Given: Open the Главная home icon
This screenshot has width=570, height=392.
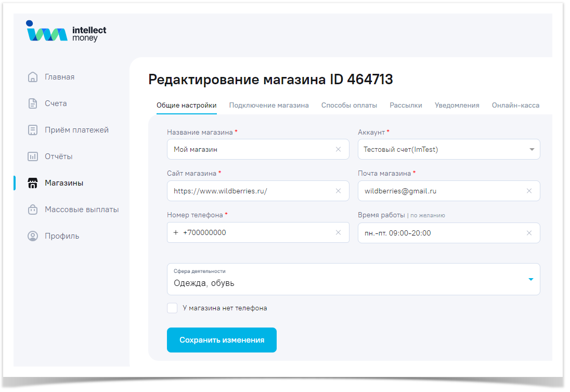Looking at the screenshot, I should (x=33, y=77).
